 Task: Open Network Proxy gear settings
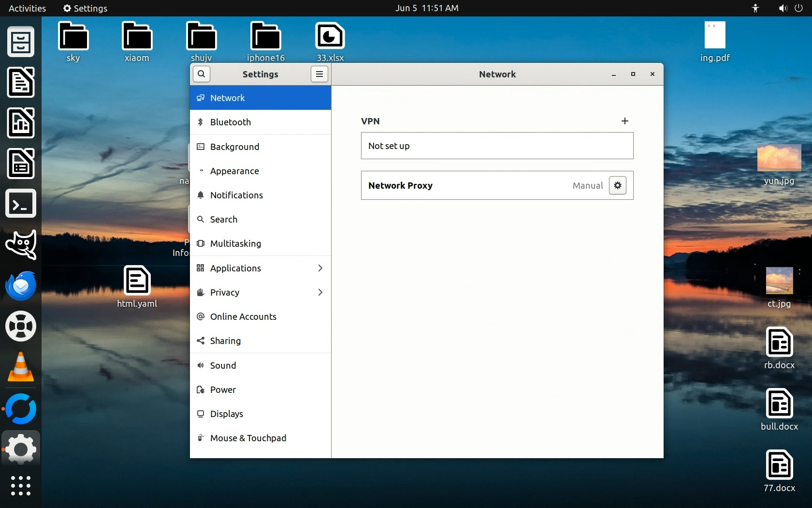click(x=617, y=185)
